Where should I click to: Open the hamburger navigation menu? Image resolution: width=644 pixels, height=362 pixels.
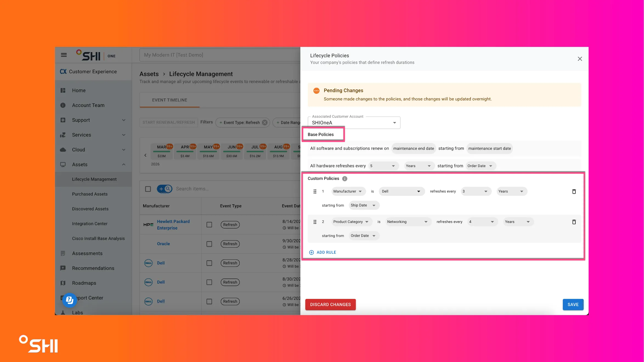[64, 55]
